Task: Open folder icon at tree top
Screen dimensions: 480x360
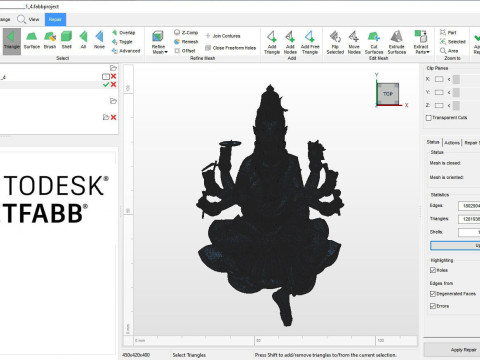Action: point(113,68)
